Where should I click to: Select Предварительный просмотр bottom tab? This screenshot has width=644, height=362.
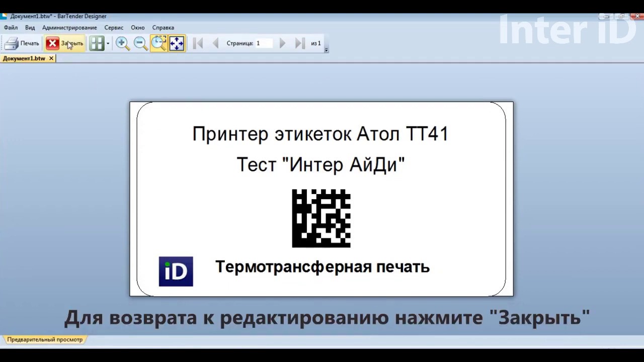point(44,339)
